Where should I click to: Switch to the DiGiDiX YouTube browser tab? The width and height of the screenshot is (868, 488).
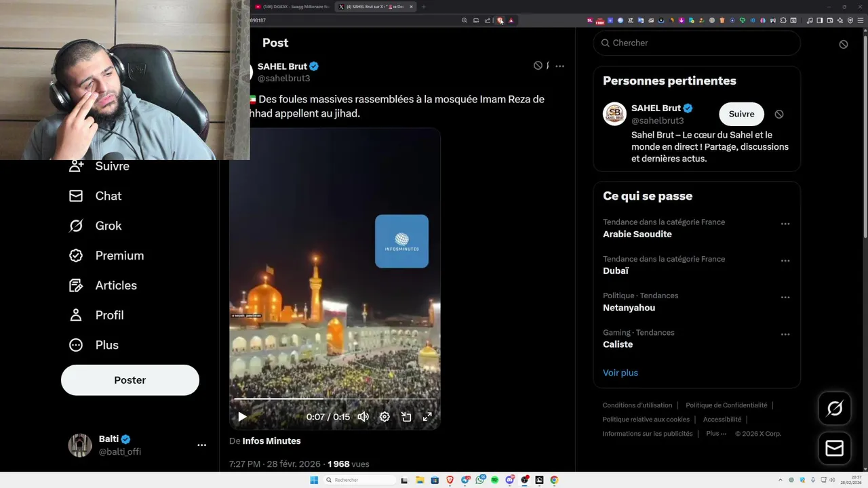pyautogui.click(x=292, y=7)
